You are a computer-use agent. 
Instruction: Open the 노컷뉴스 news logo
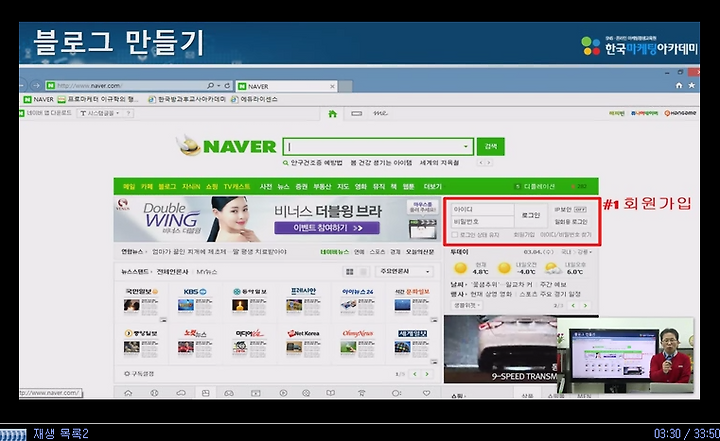[195, 333]
